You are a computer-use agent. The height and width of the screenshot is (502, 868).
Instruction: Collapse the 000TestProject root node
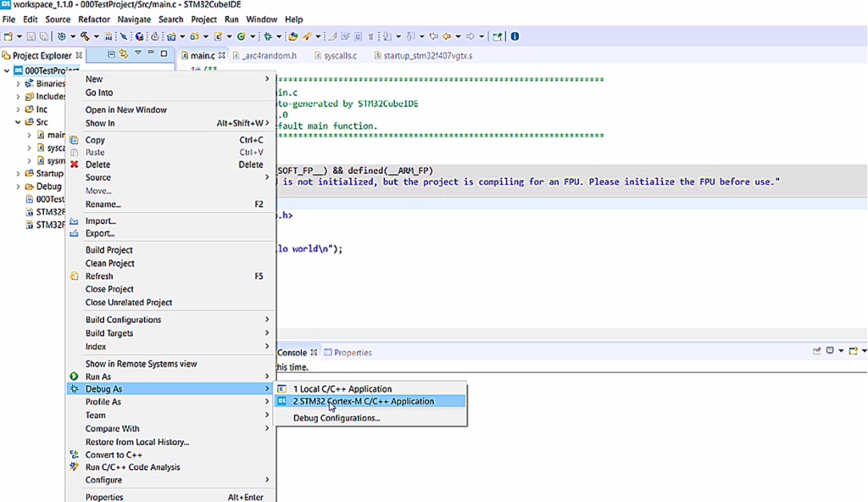(x=7, y=71)
